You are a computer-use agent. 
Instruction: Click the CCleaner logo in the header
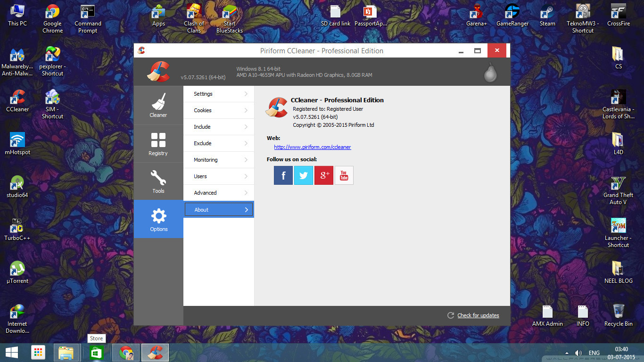[159, 72]
